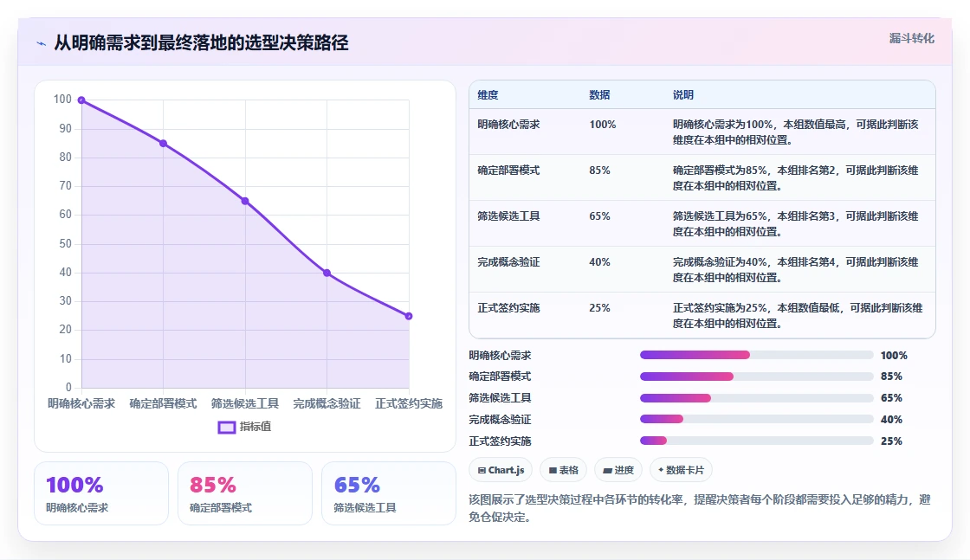Screen dimensions: 970x560
Task: Click the 漏斗转化 tag label
Action: [911, 38]
